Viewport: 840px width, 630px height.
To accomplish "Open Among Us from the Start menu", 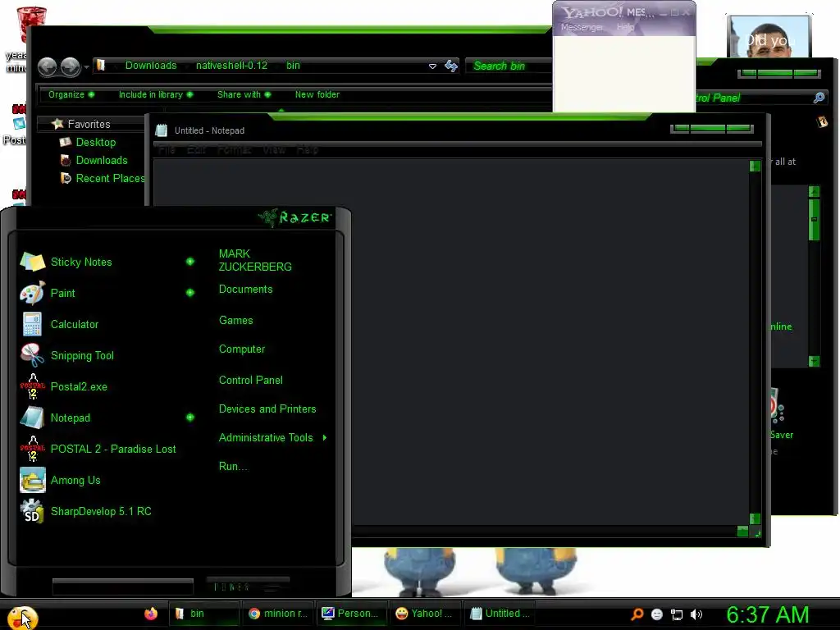I will click(75, 480).
